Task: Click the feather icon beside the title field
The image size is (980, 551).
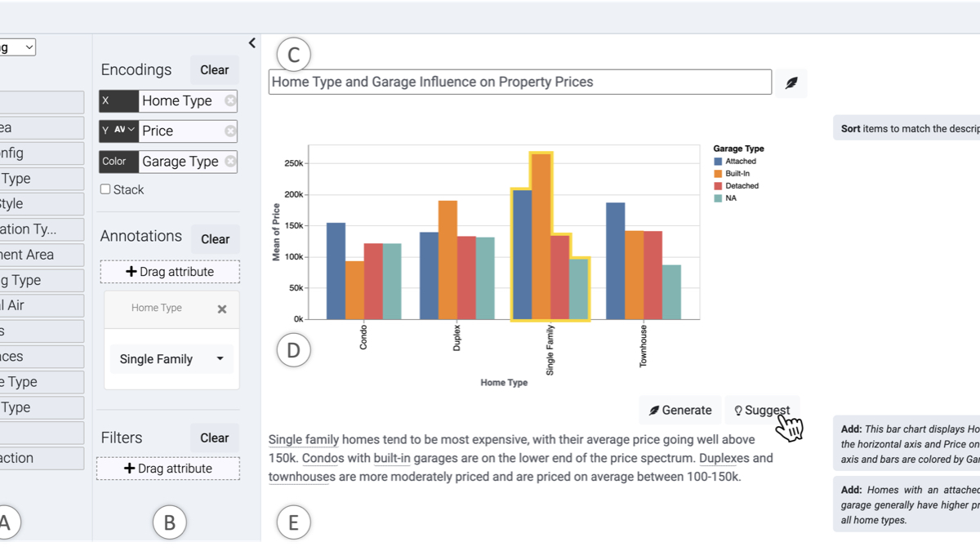Action: tap(791, 82)
